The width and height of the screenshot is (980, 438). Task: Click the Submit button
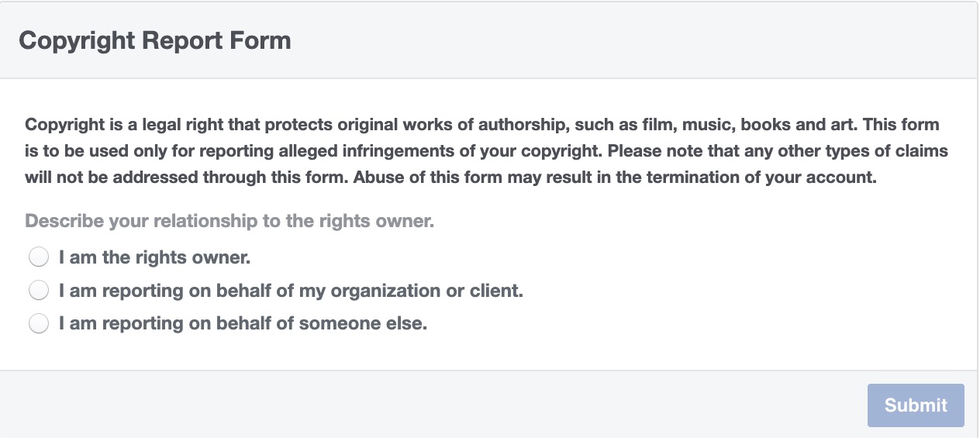point(916,405)
